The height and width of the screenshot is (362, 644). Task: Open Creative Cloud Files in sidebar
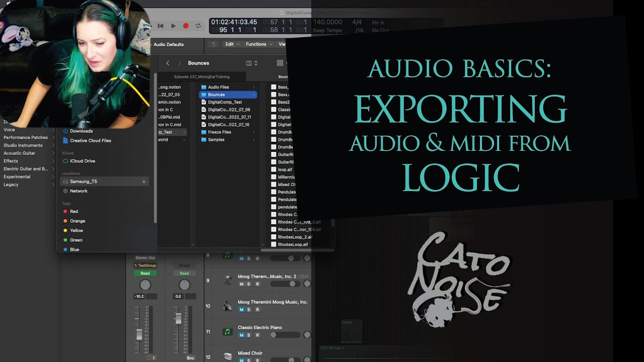87,140
